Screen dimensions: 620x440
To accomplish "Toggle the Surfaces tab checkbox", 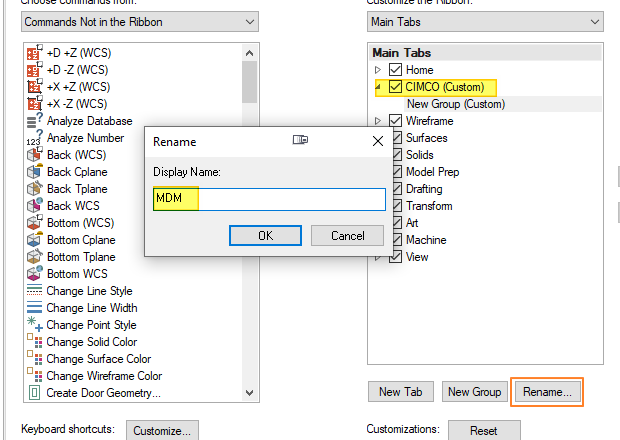I will tap(397, 138).
